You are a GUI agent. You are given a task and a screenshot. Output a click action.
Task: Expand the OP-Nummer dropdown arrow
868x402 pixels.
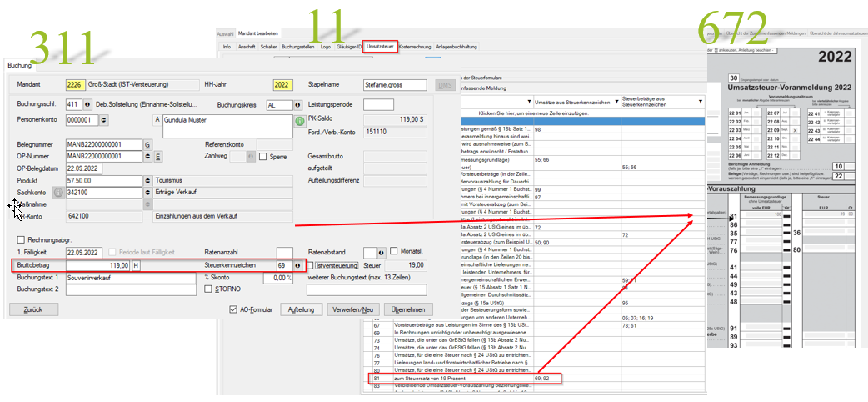pos(147,156)
